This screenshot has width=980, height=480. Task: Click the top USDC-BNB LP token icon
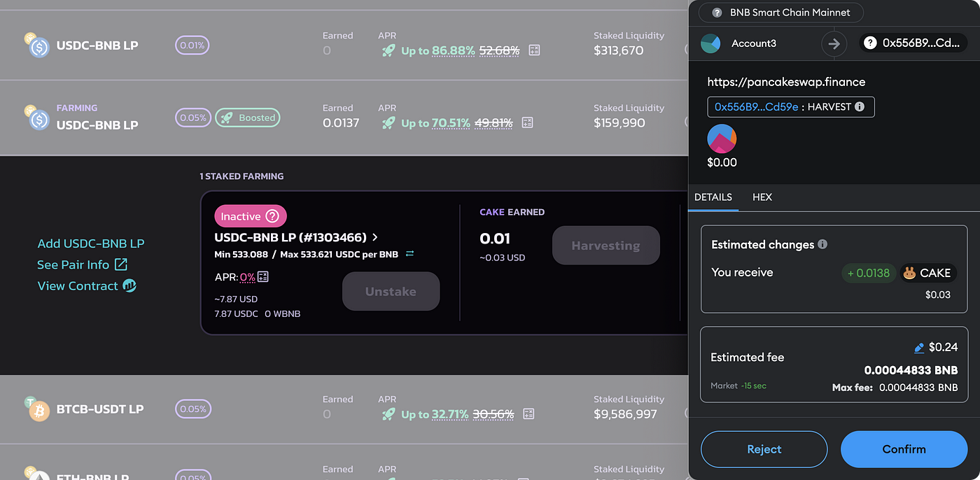37,45
